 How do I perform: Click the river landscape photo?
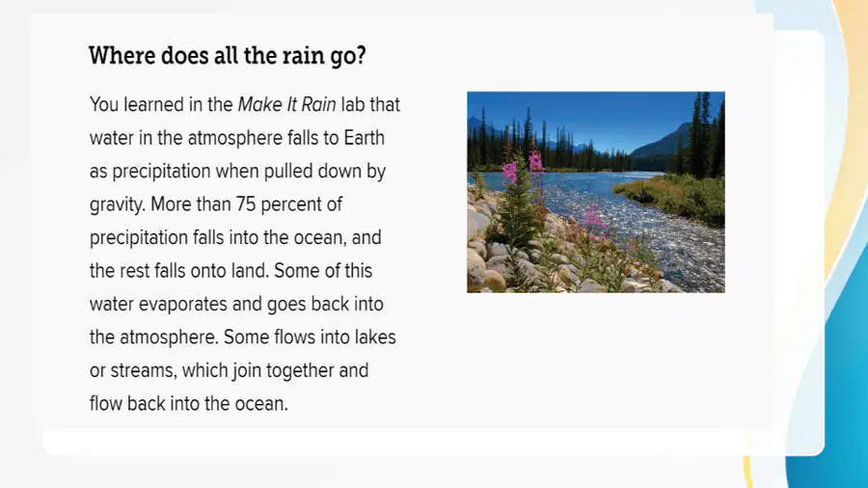(596, 192)
